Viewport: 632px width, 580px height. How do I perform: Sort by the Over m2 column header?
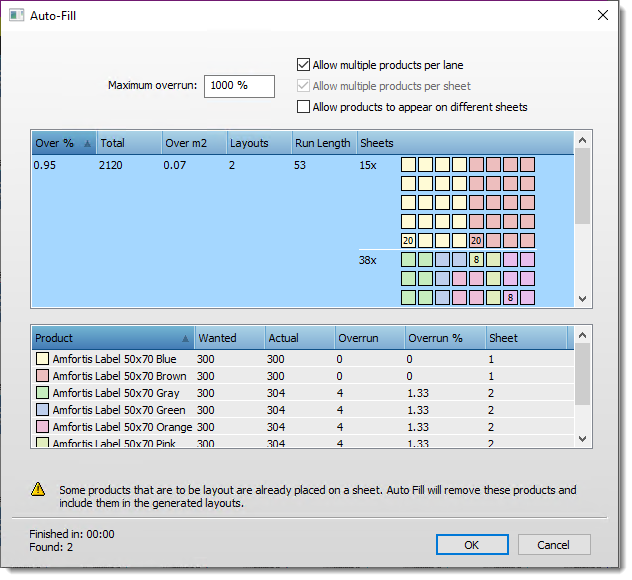point(194,143)
